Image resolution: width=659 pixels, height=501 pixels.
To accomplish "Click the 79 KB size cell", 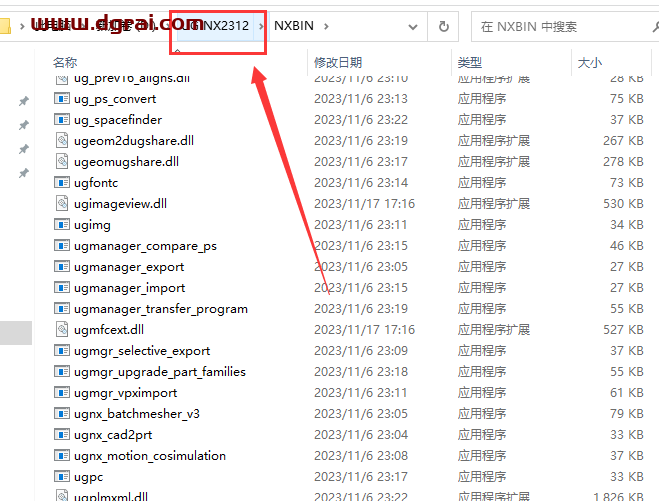I will point(627,414).
